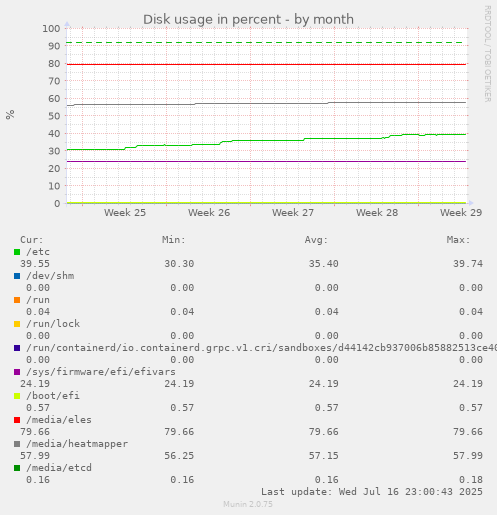Image resolution: width=497 pixels, height=515 pixels.
Task: Select the /sys/firmware/efi/efivars label
Action: coord(101,372)
